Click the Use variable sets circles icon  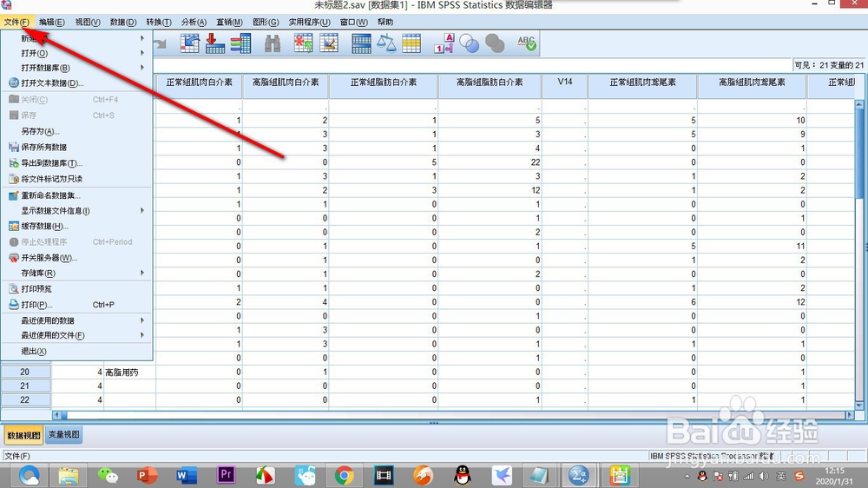click(470, 43)
